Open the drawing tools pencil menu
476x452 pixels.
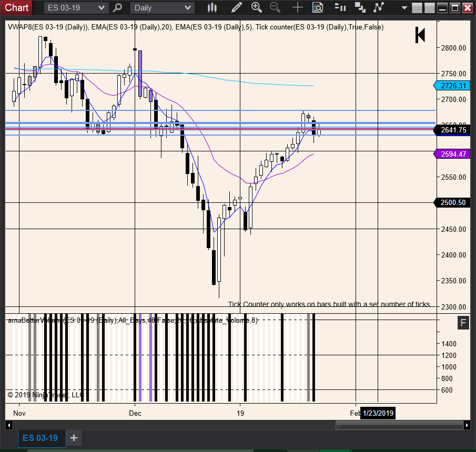(x=236, y=7)
